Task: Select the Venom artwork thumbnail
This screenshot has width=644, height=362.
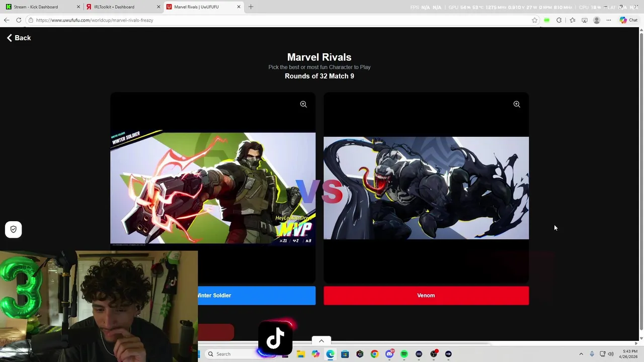Action: 426,188
